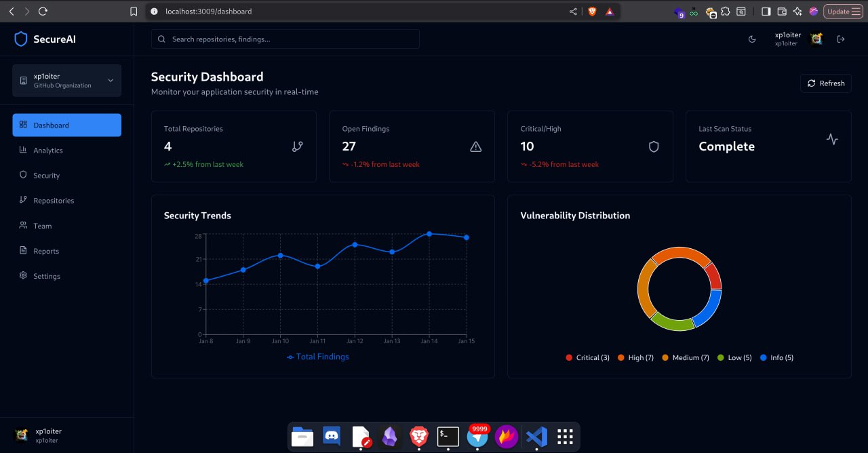Open browser main menu beside Update
Screen dimensions: 868x453
click(856, 12)
